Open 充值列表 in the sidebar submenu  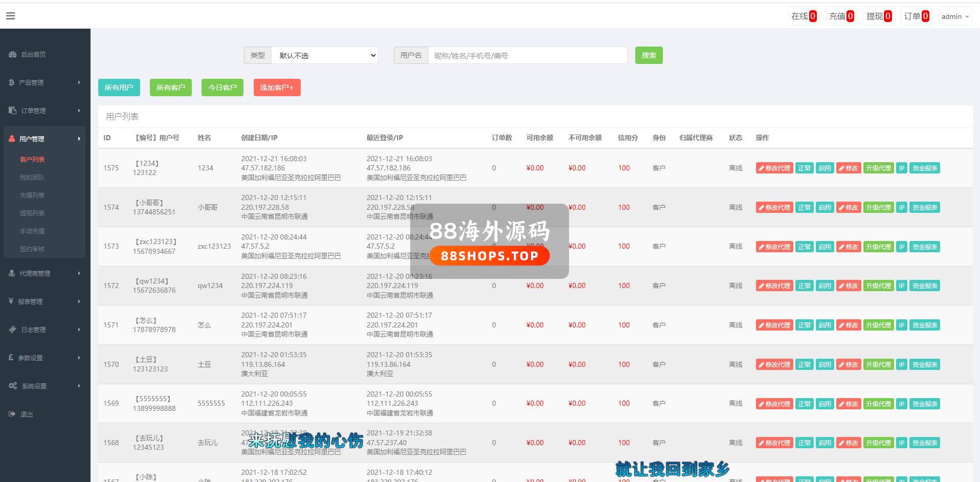point(32,195)
